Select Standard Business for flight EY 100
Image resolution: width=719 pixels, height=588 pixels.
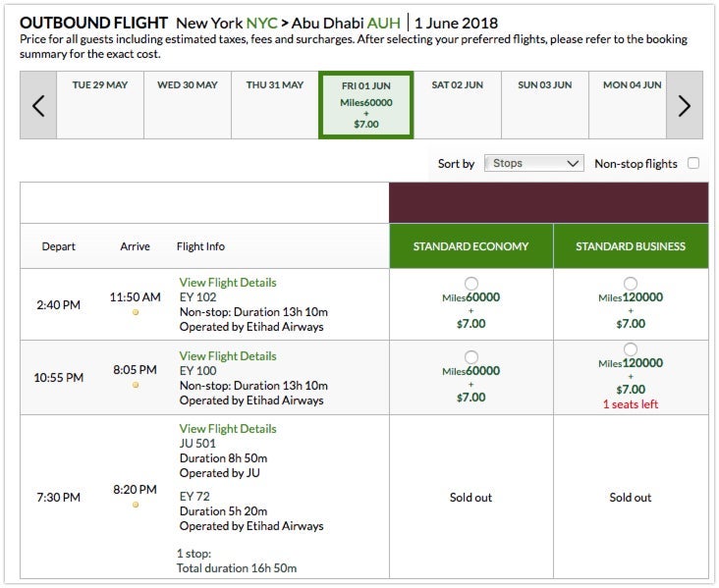[631, 349]
